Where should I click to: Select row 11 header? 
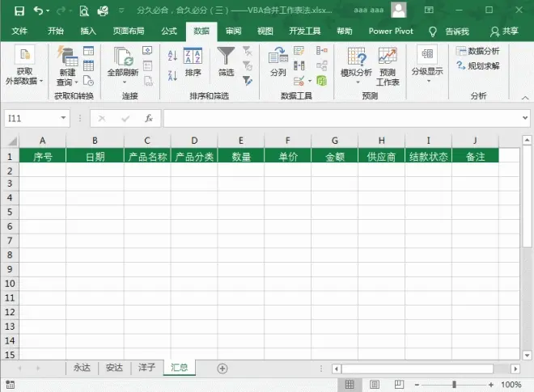tap(10, 298)
